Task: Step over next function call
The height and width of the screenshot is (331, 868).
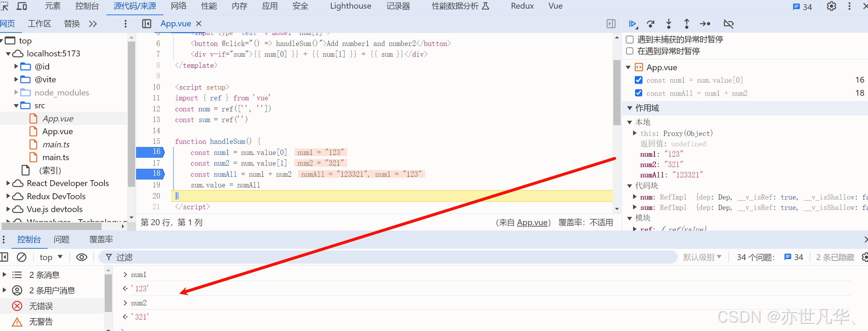Action: (x=651, y=24)
